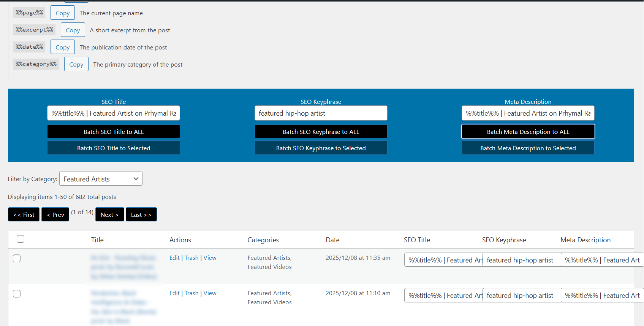
Task: Click the Title column header
Action: 97,240
